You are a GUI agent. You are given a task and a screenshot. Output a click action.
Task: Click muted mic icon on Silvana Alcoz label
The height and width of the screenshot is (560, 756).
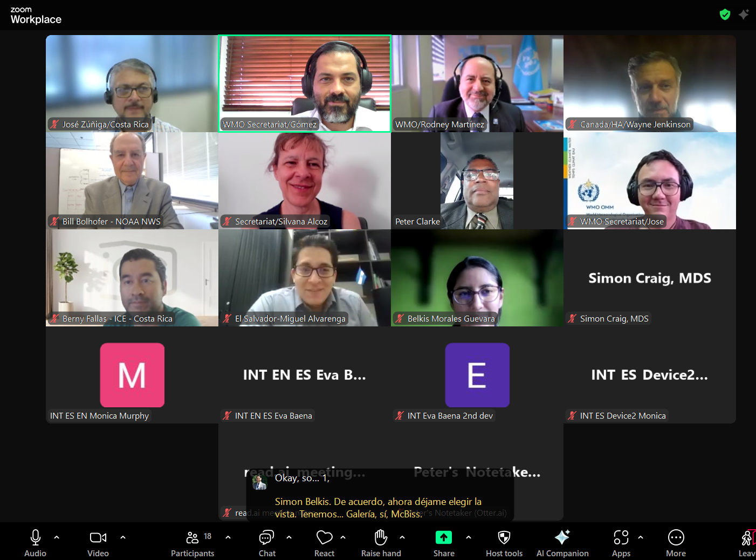[x=227, y=221]
